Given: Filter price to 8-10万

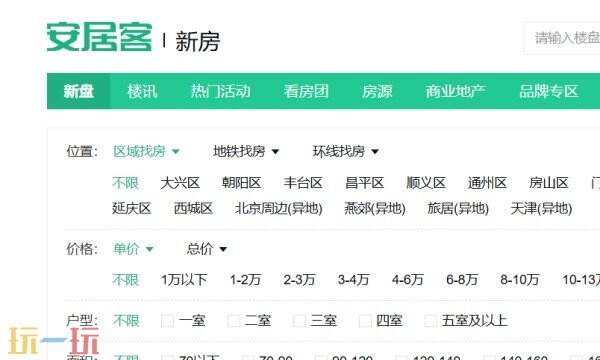Looking at the screenshot, I should tap(520, 280).
